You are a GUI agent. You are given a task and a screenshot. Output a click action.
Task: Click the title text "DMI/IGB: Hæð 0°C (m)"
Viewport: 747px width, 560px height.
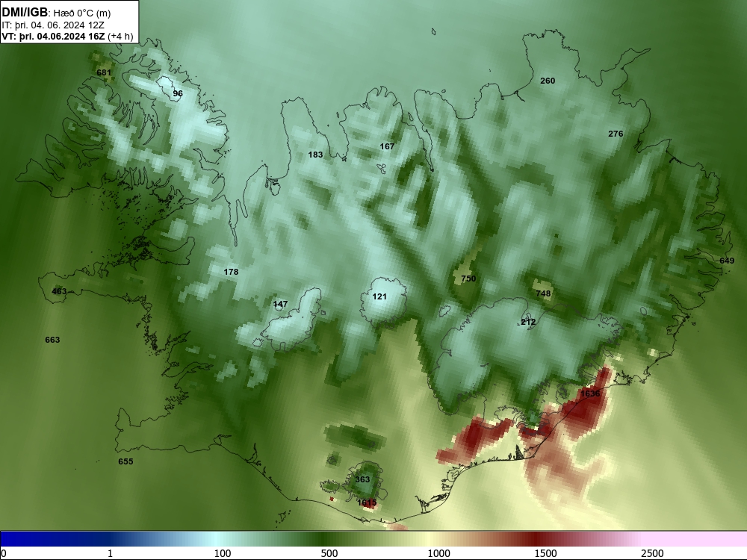pyautogui.click(x=56, y=13)
